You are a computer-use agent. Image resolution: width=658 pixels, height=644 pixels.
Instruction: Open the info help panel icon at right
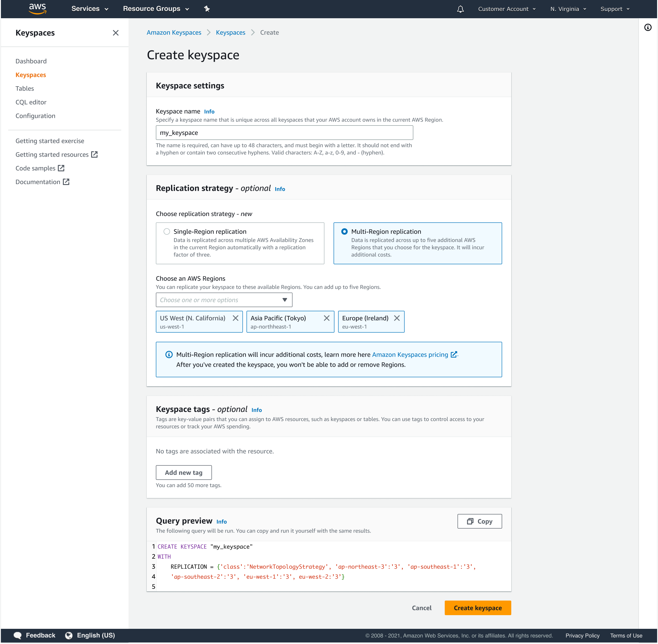[648, 27]
